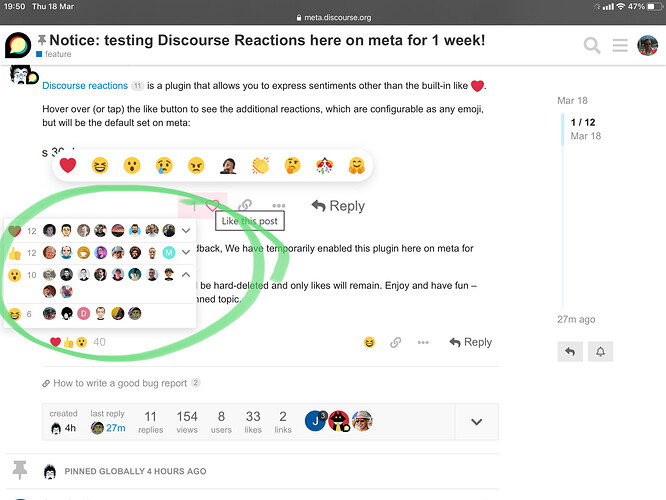Pick the thinking face reaction in picker
The height and width of the screenshot is (500, 666).
tap(293, 165)
